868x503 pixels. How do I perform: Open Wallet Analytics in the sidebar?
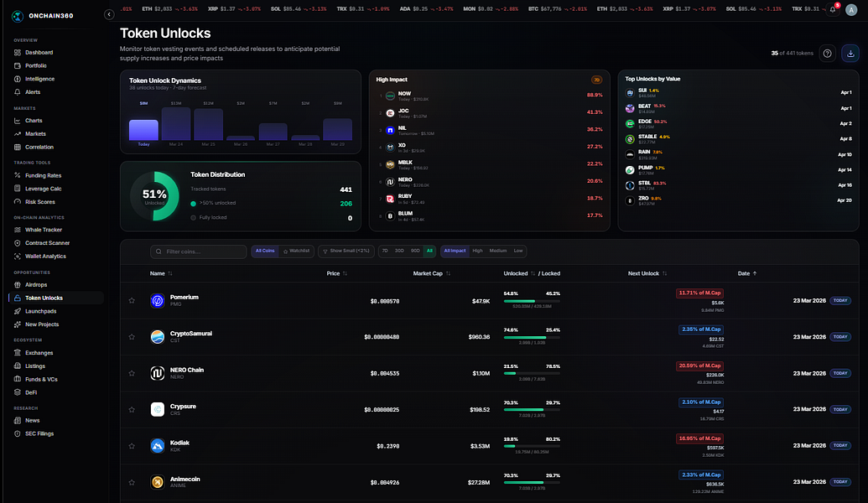tap(56, 257)
